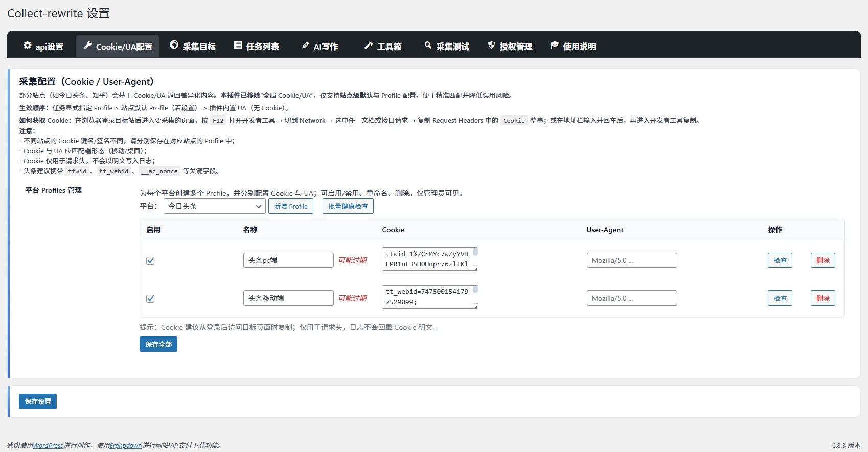This screenshot has width=868, height=452.
Task: Run 批量健康检查 on all profiles
Action: (x=348, y=206)
